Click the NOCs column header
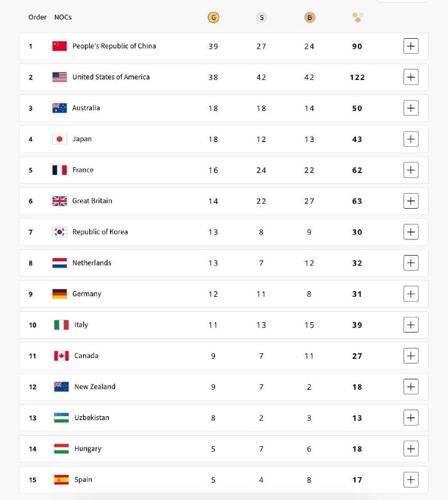The width and height of the screenshot is (448, 500). coord(63,17)
